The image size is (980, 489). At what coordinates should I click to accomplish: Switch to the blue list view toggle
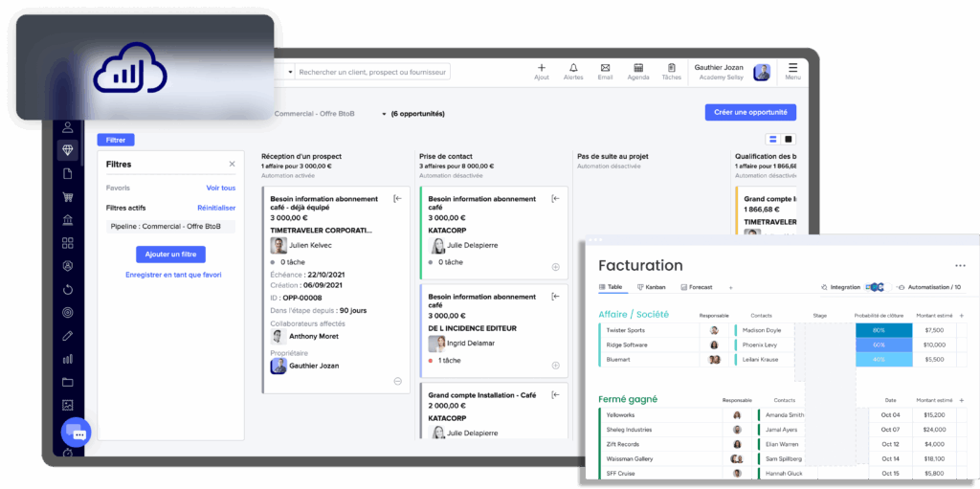773,139
